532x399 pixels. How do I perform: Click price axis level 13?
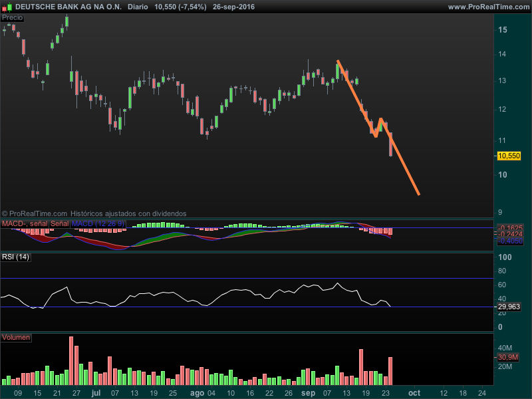pos(502,80)
